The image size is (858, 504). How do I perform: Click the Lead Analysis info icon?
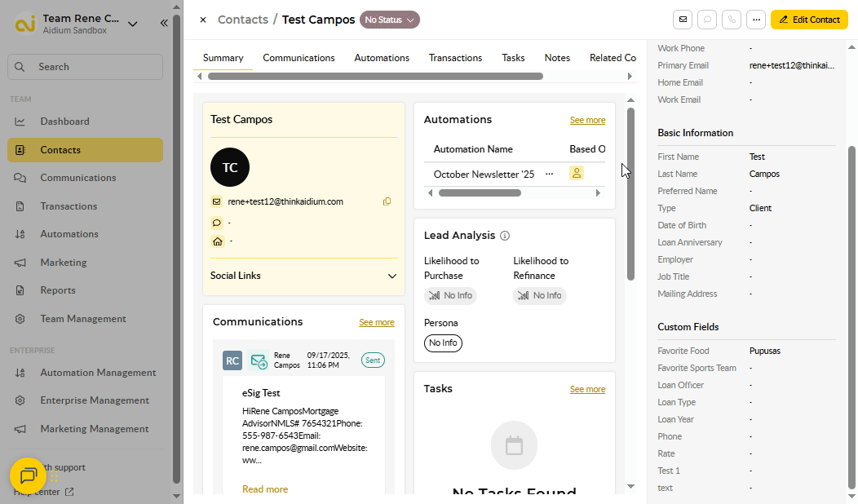pyautogui.click(x=505, y=236)
